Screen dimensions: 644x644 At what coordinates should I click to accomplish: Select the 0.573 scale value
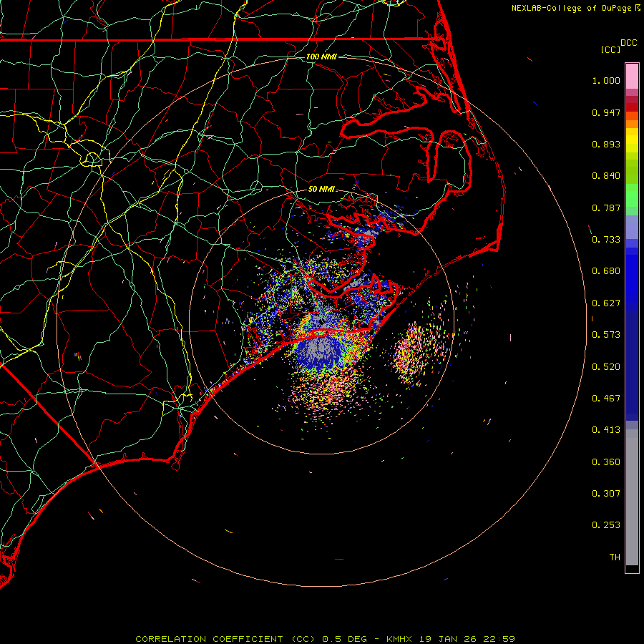(x=606, y=335)
